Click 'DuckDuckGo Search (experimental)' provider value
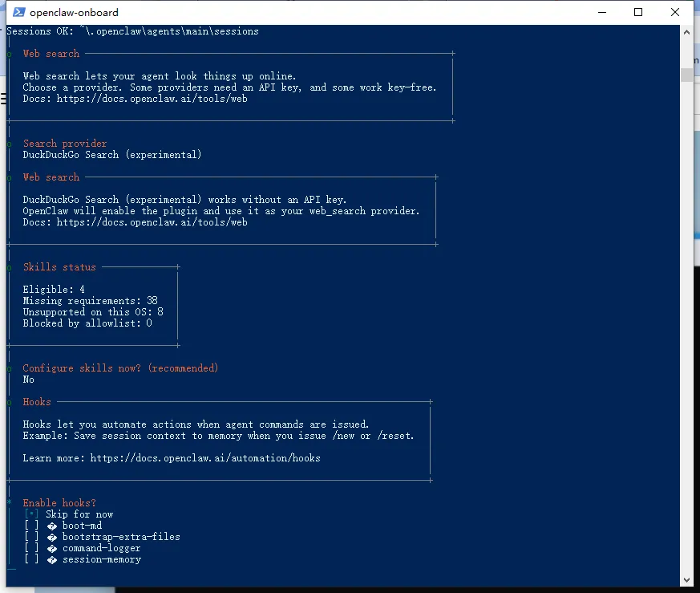Screen dimensions: 700x593 point(112,155)
